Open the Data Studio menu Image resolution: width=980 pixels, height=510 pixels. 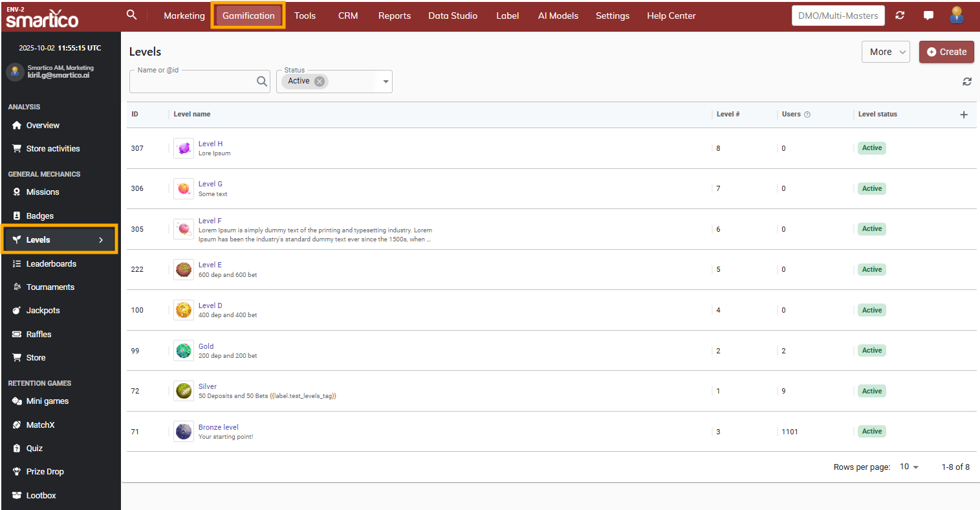(x=453, y=16)
